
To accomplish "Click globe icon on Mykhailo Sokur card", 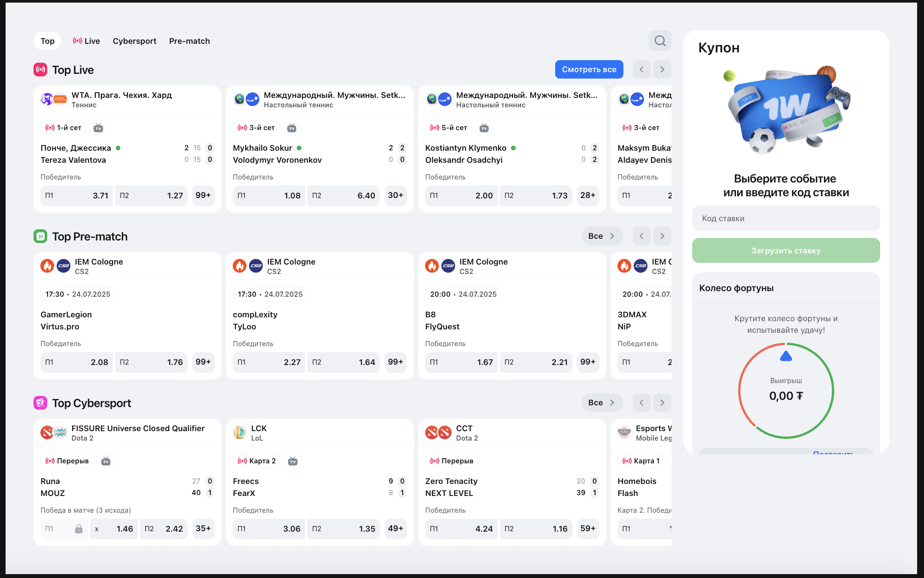I will tap(240, 99).
